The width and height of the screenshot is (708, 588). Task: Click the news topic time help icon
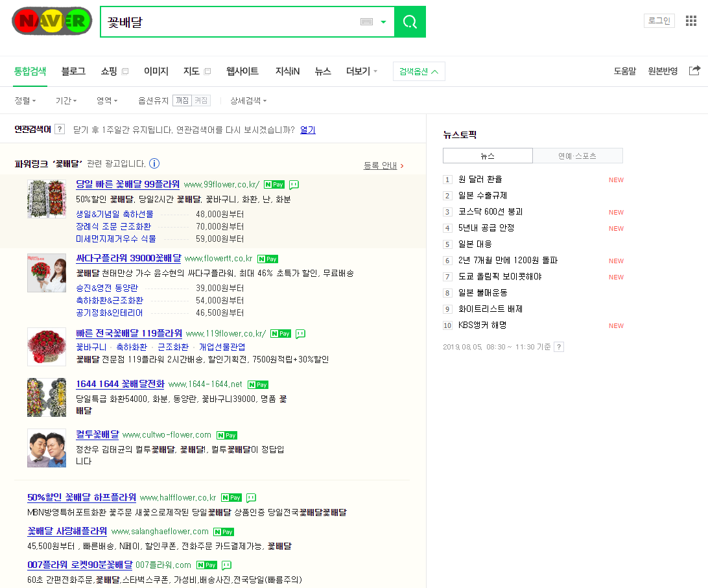(559, 347)
